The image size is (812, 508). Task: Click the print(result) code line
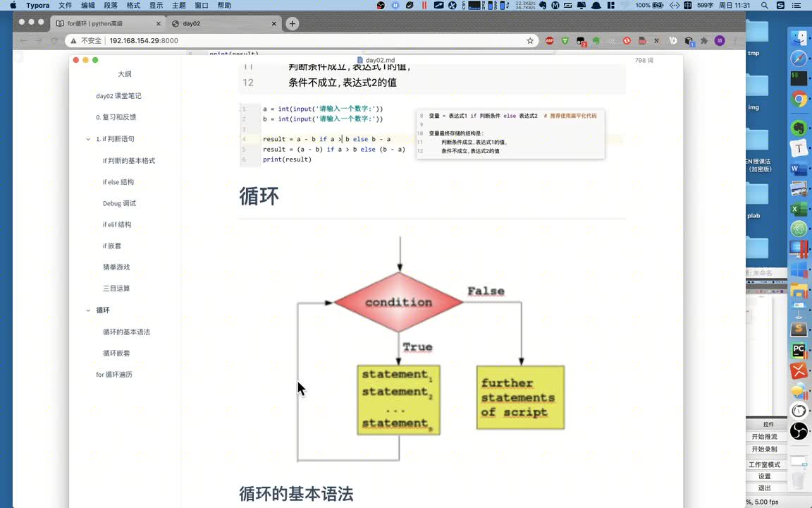[287, 159]
